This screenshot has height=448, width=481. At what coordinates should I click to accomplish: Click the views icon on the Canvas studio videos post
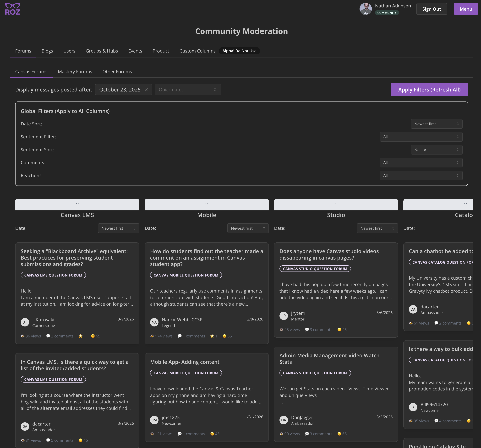click(x=281, y=329)
